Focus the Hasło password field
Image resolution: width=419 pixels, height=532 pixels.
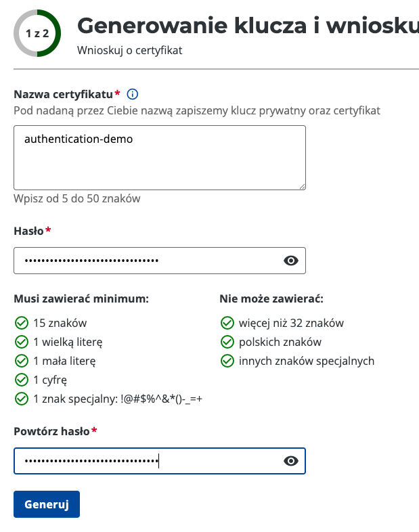146,261
